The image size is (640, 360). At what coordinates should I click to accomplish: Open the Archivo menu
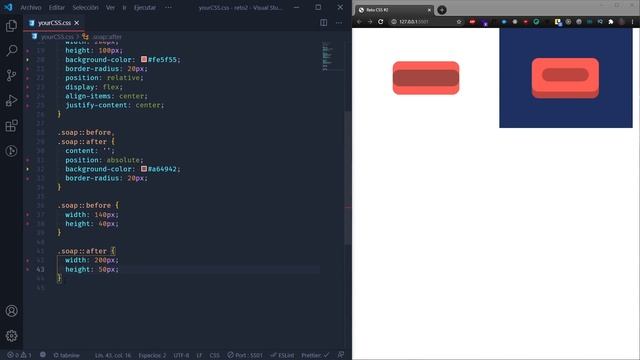pyautogui.click(x=31, y=7)
